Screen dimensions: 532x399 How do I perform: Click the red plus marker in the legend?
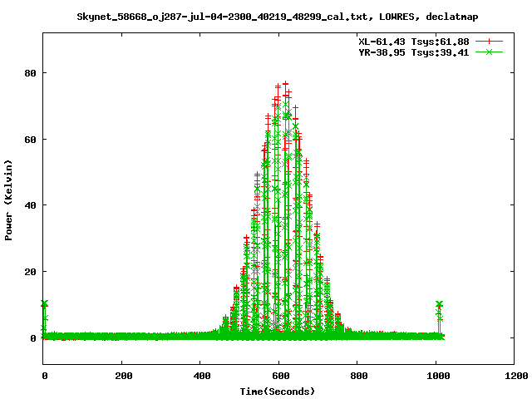click(x=489, y=42)
